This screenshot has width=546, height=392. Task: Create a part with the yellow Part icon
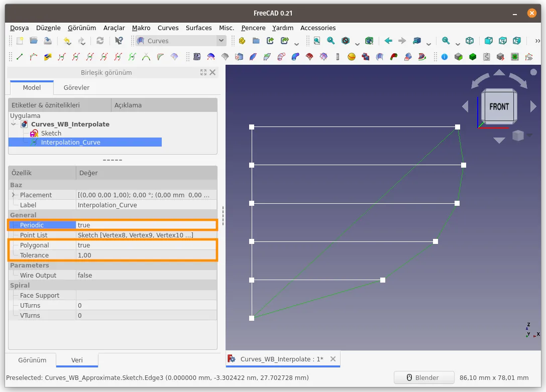242,41
